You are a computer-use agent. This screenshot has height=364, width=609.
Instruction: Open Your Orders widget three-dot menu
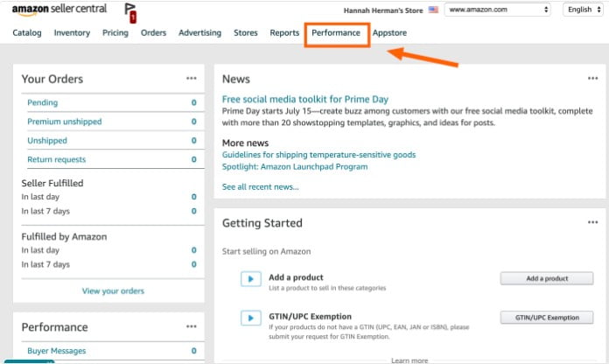tap(191, 79)
